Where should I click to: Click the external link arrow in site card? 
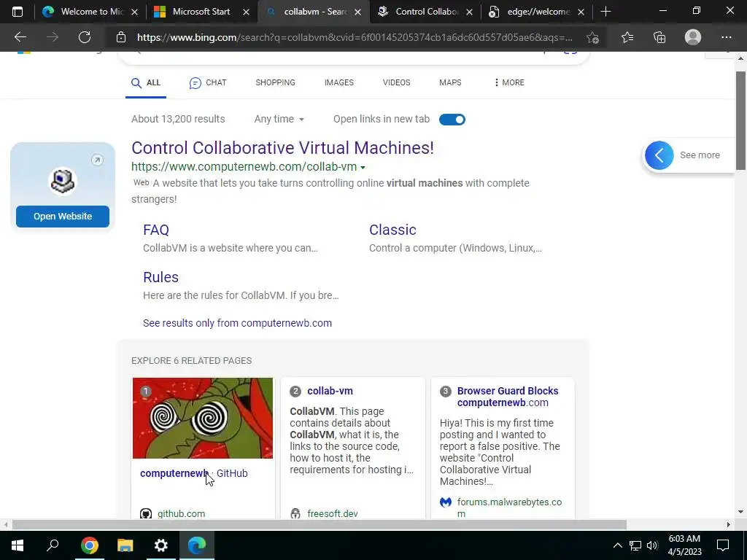pos(97,160)
